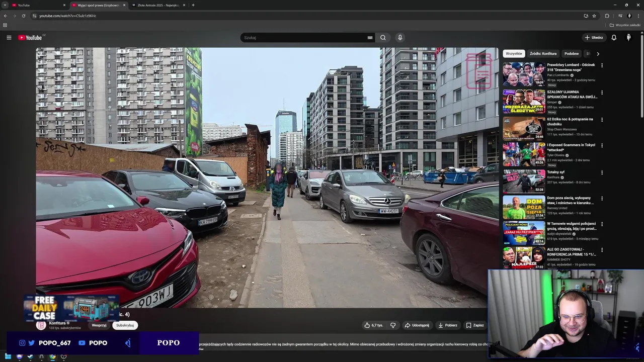This screenshot has height=362, width=644.
Task: Click the Pobierz download button
Action: [448, 325]
